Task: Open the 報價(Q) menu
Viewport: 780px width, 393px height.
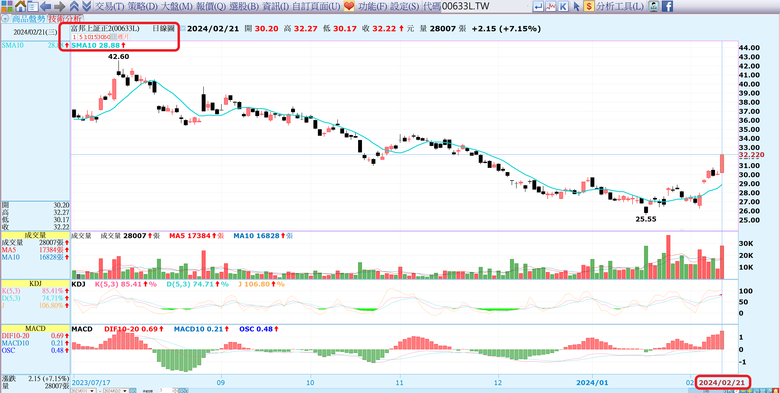Action: coord(211,6)
